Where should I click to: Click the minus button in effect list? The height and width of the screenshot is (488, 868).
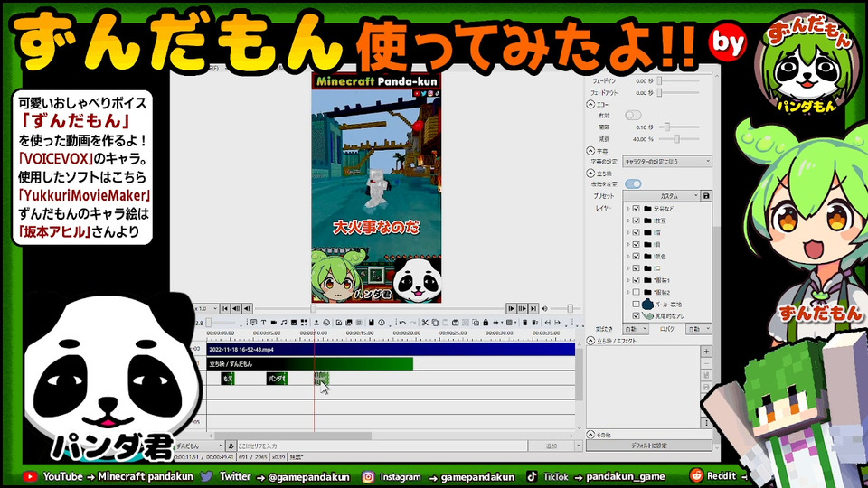coord(706,363)
